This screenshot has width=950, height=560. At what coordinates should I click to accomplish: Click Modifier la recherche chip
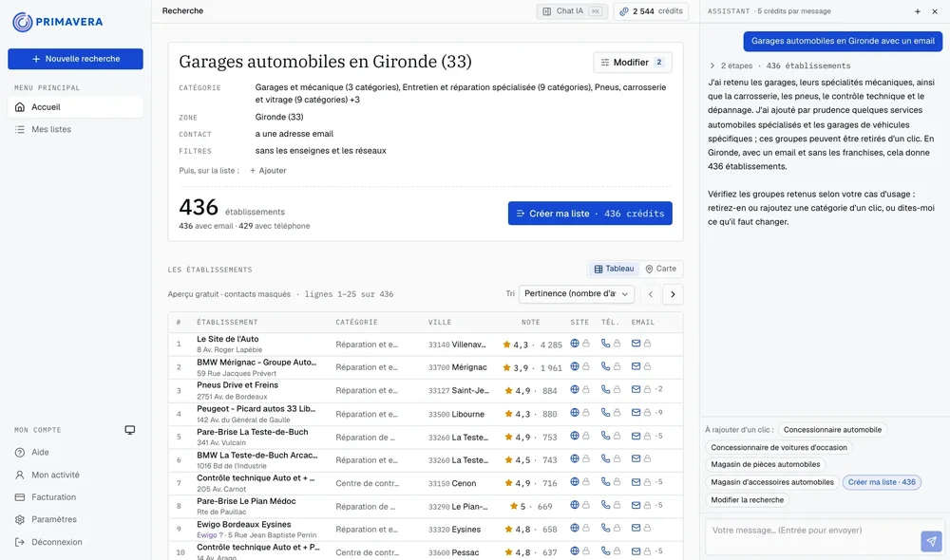click(x=747, y=500)
